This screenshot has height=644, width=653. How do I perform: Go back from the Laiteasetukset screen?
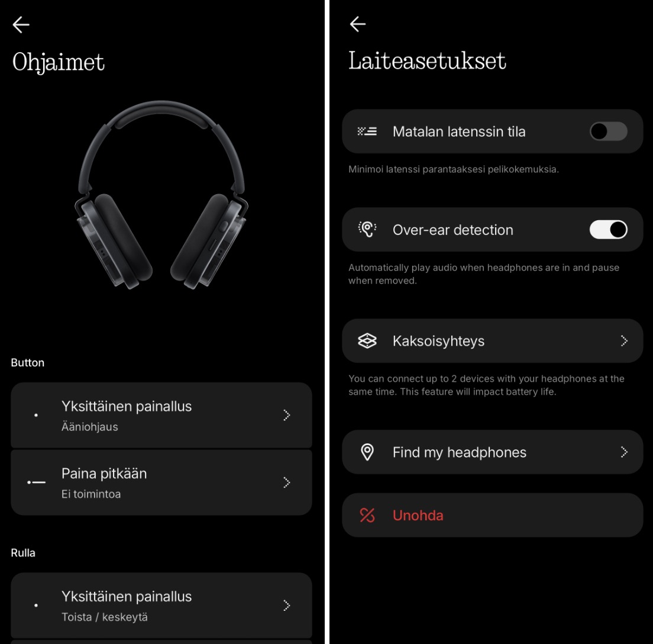[x=358, y=24]
